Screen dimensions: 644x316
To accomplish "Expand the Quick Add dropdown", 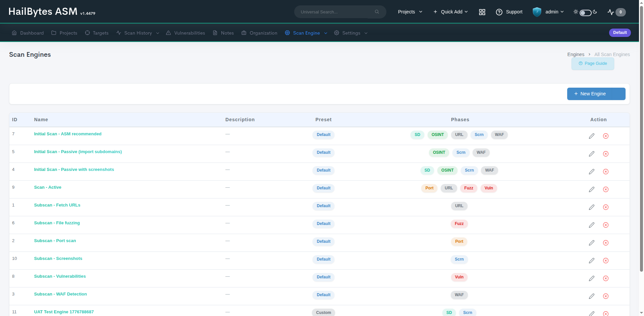I will pyautogui.click(x=450, y=12).
